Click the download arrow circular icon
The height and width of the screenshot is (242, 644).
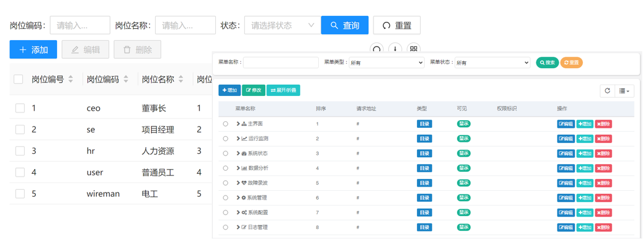[395, 49]
